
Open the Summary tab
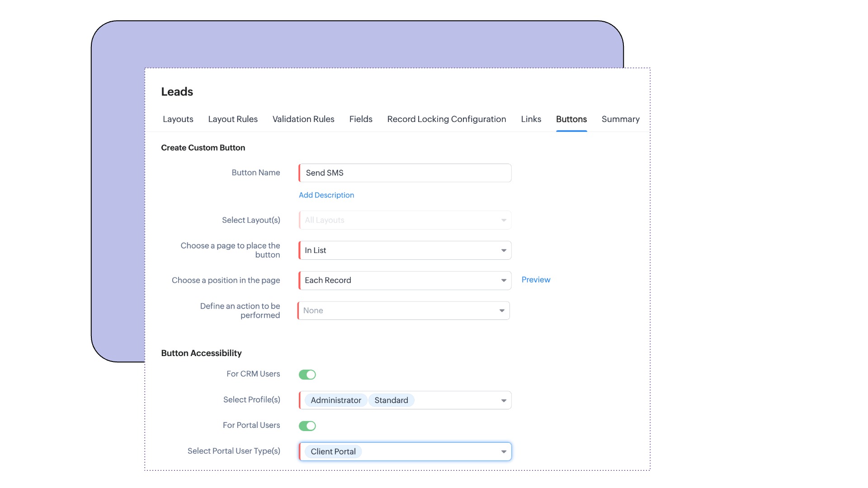tap(620, 119)
